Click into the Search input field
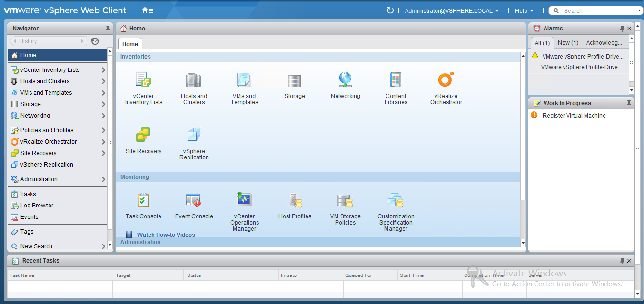The image size is (644, 304). click(x=598, y=11)
